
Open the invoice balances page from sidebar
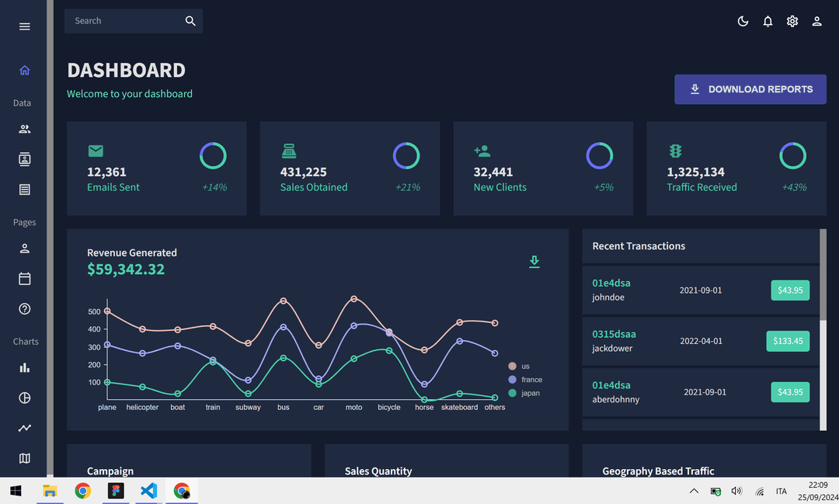24,189
